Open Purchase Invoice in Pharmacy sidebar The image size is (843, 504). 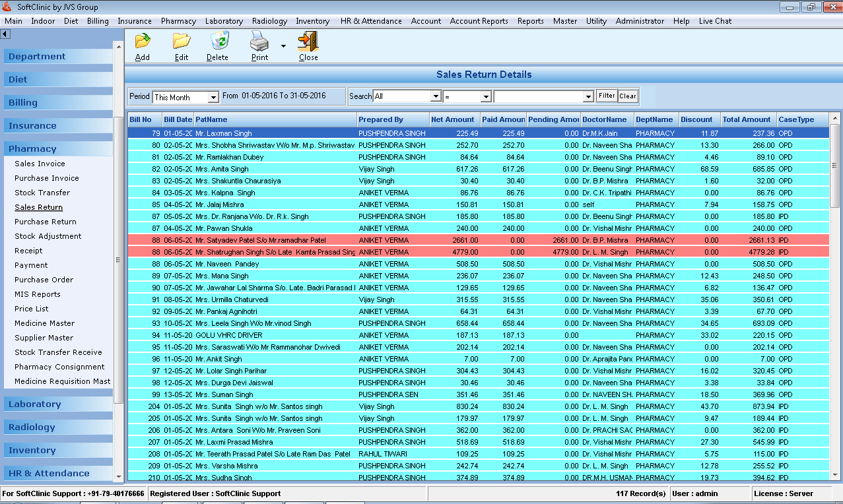(x=47, y=178)
